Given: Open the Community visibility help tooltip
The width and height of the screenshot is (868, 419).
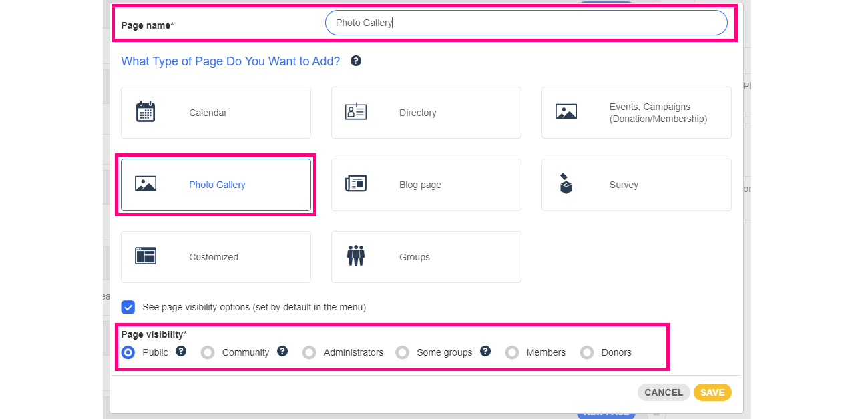Looking at the screenshot, I should tap(283, 352).
